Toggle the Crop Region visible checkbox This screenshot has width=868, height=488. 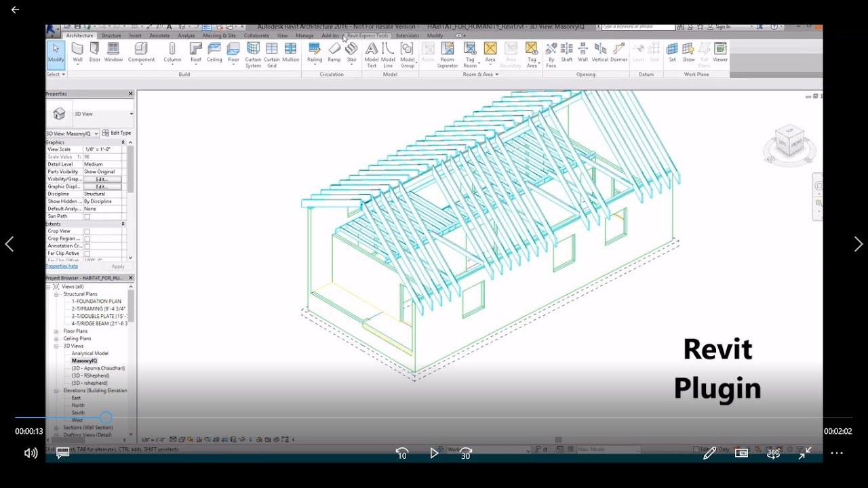pos(87,239)
